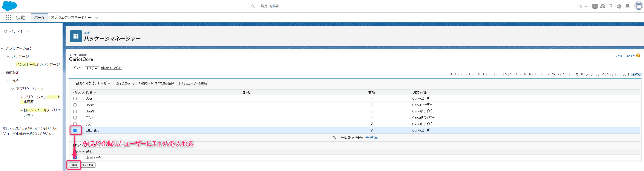Image resolution: width=644 pixels, height=171 pixels.
Task: Open the user profile avatar
Action: [x=638, y=6]
